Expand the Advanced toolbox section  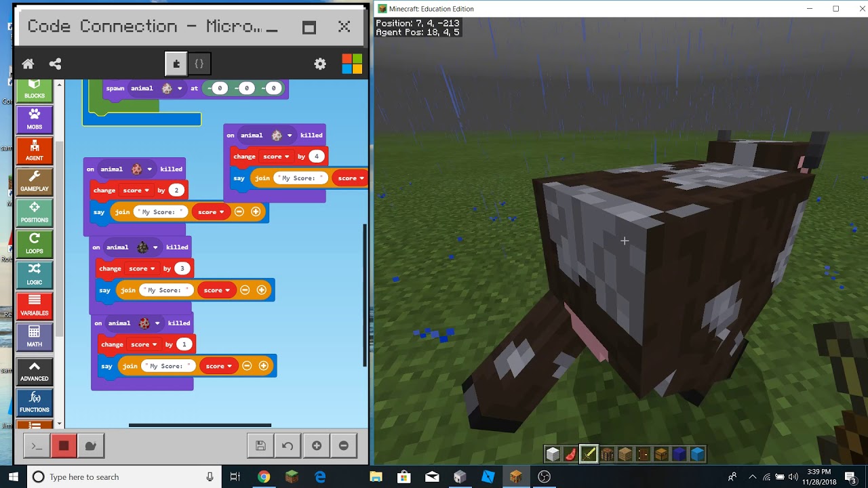[35, 371]
